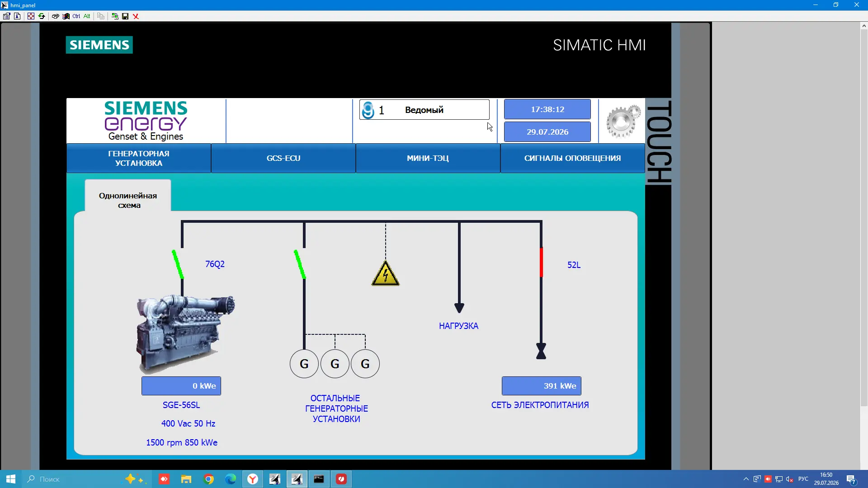Open the pinned AnyDesk app on the taskbar
Screen dimensions: 868x488
click(164, 479)
